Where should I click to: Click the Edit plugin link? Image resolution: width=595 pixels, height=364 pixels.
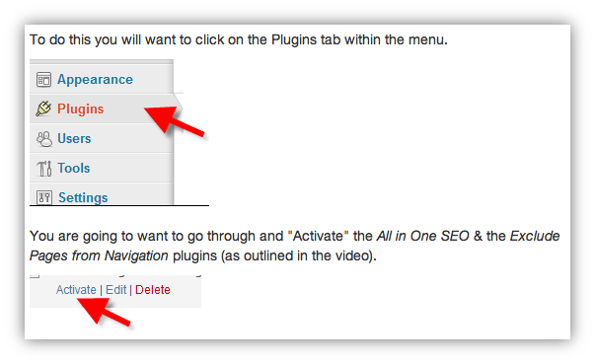tap(115, 290)
